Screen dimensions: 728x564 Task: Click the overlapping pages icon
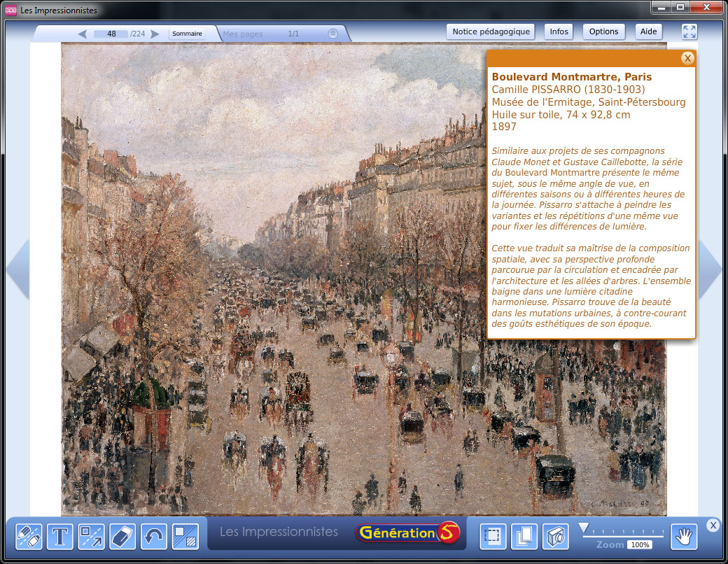524,537
